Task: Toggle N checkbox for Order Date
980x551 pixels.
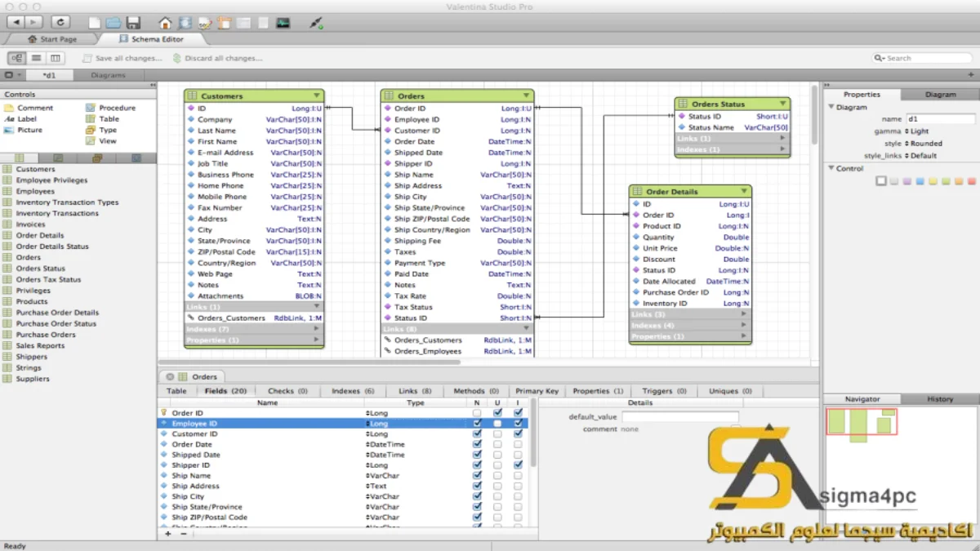Action: (477, 445)
